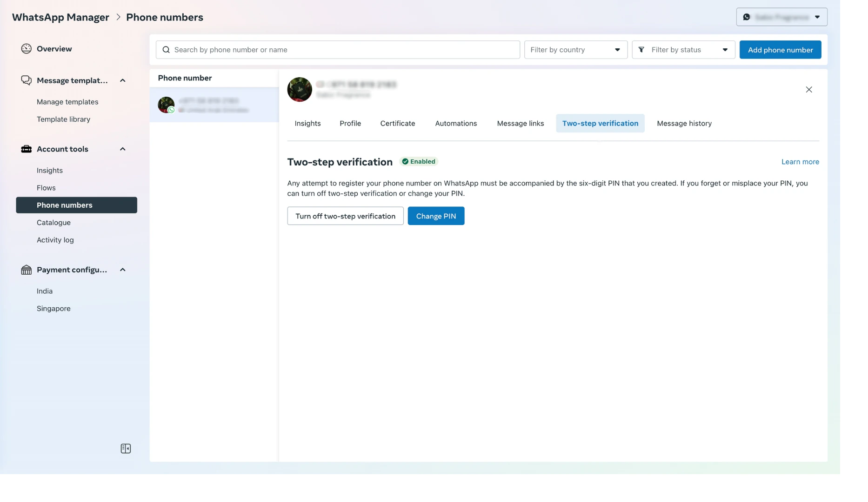Click the funnel icon in status filter
Screen dimensions: 868x502
click(x=641, y=50)
